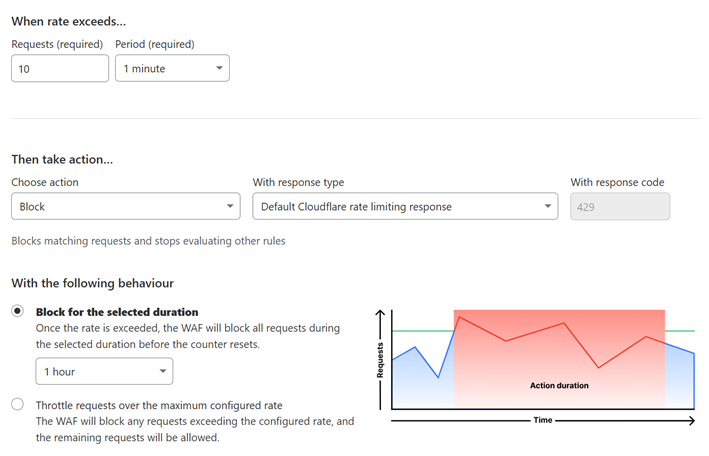Screen dimensions: 709x456
Task: Click the With response code label
Action: (617, 182)
